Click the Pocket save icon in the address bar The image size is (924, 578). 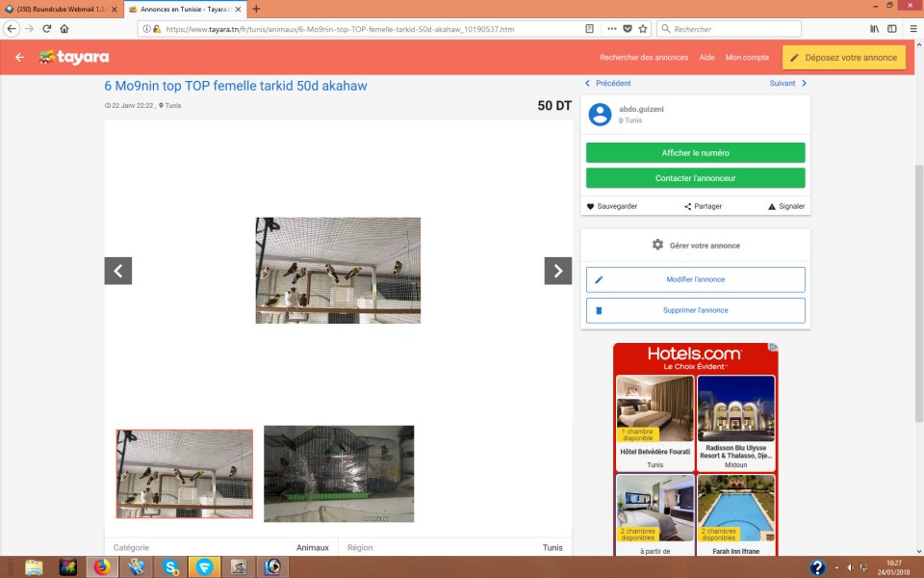pos(628,28)
